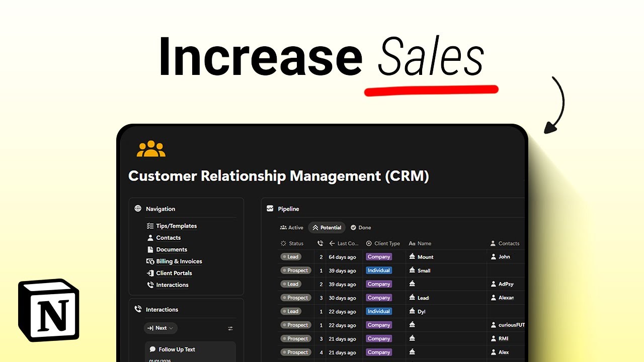The image size is (644, 362).
Task: Click the "John" contact cell
Action: [504, 257]
